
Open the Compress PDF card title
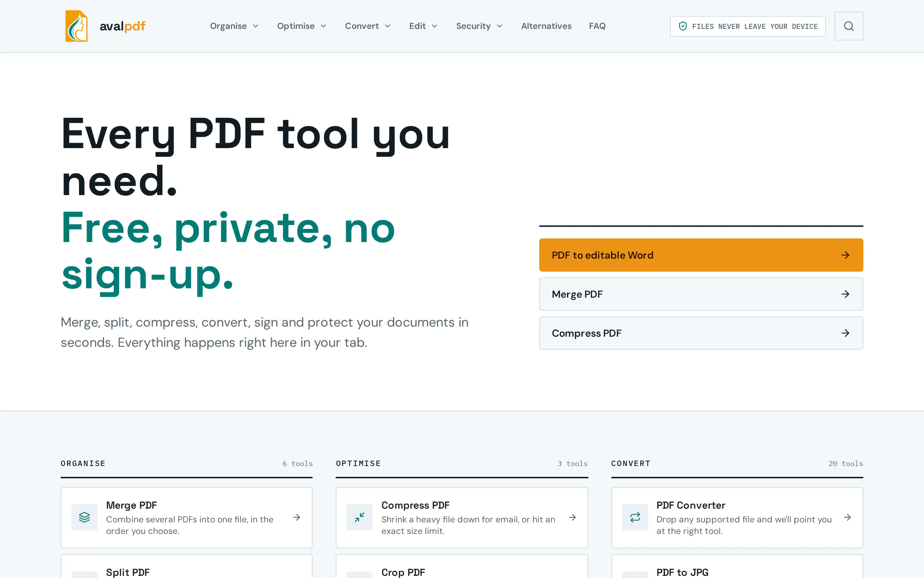[415, 505]
